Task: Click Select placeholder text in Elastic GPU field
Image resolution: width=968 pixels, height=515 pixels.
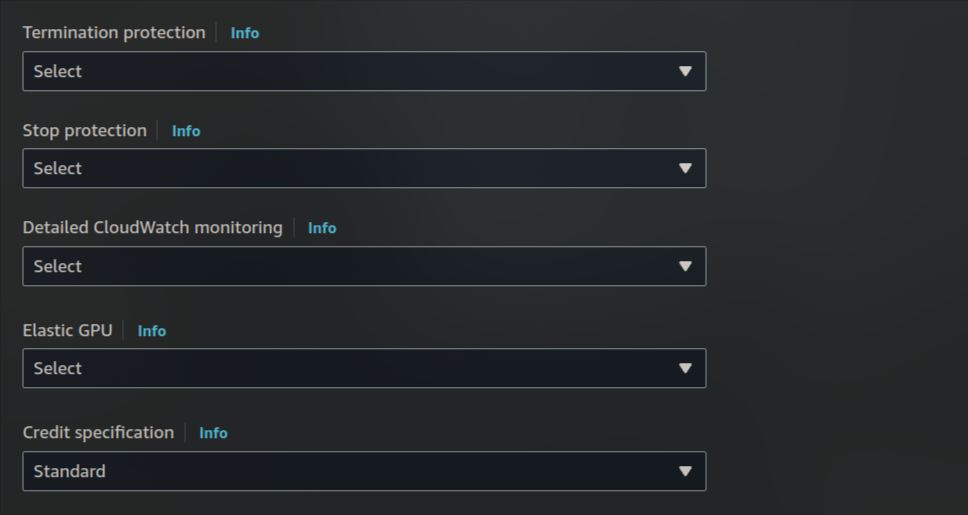Action: click(x=58, y=368)
